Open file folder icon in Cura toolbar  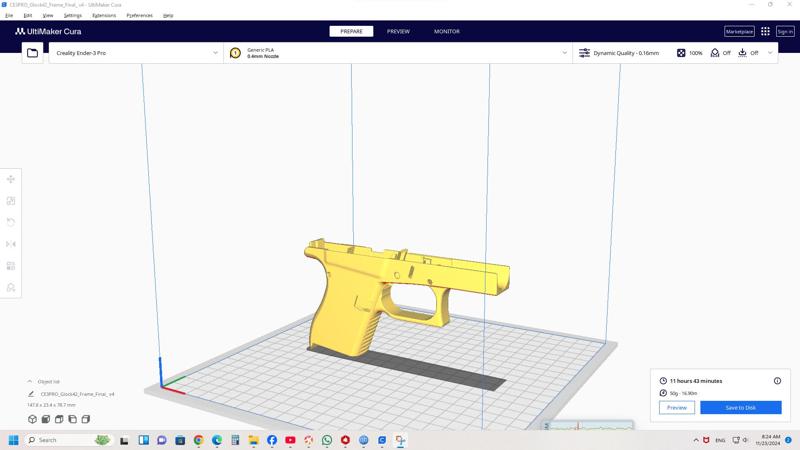pos(32,53)
